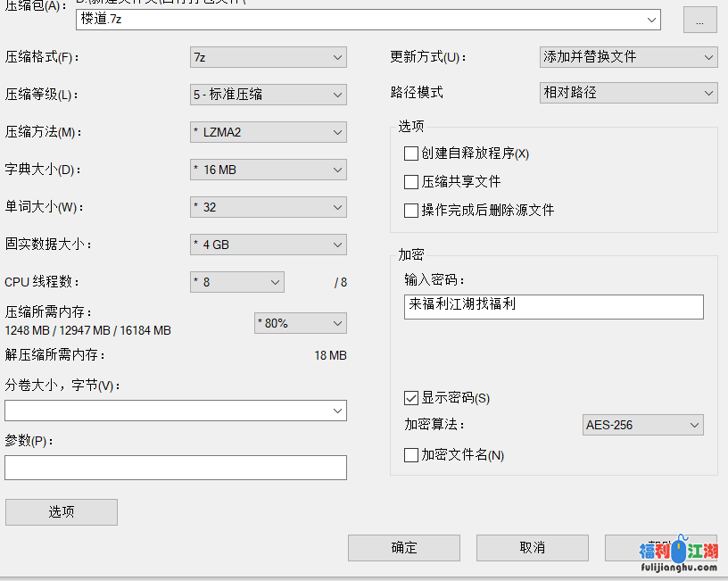Expand the 更新方式 dropdown
The width and height of the screenshot is (728, 581).
pos(628,57)
